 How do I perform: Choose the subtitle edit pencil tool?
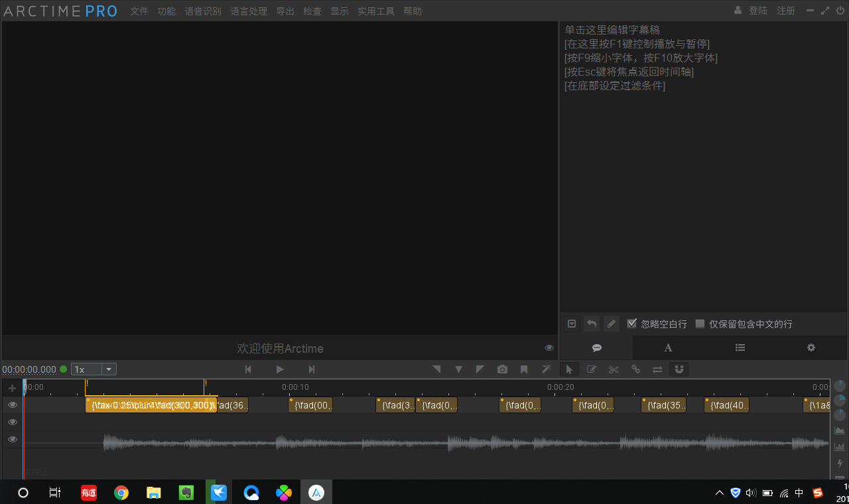pyautogui.click(x=591, y=369)
